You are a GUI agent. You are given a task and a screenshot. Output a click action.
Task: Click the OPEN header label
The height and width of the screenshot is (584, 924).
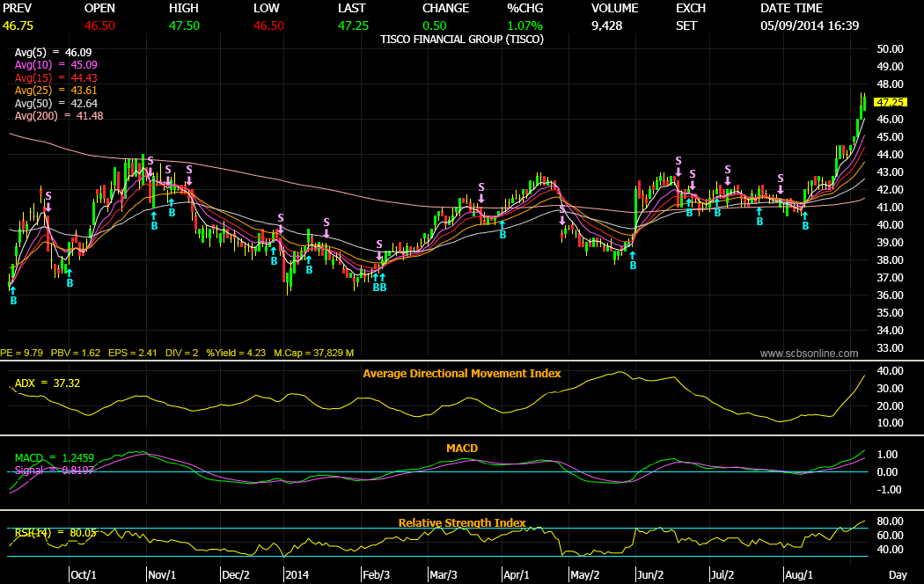click(x=99, y=8)
